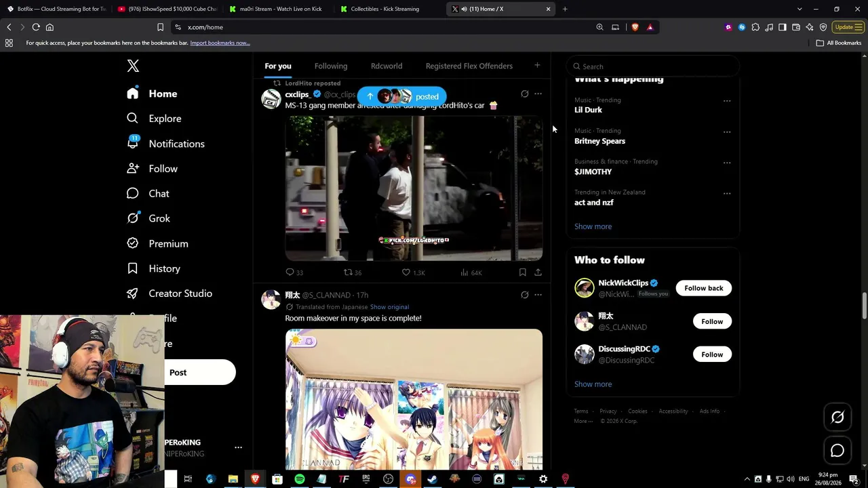Screen dimensions: 868x488
Task: Show more accounts to follow
Action: (x=593, y=384)
